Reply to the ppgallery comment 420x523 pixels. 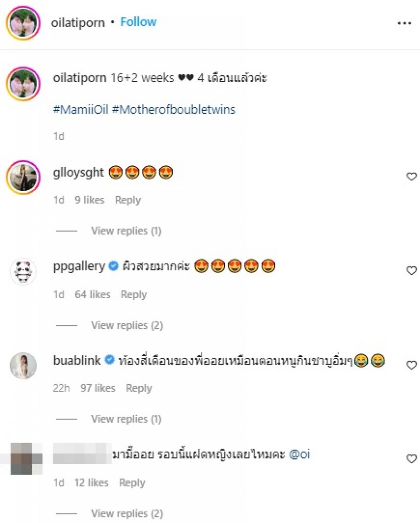tap(134, 295)
